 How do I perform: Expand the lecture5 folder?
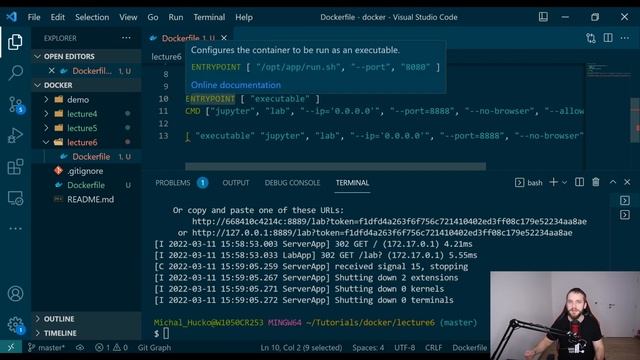87,128
